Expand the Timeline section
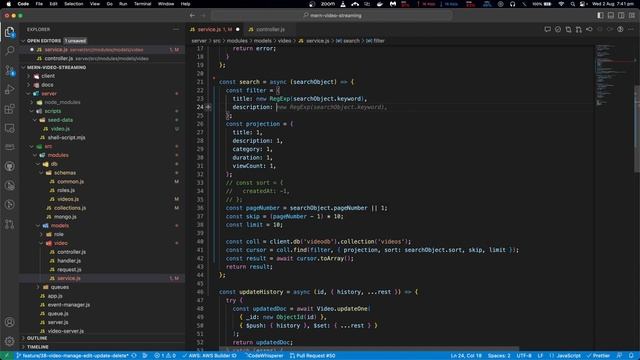The width and height of the screenshot is (640, 360). click(x=38, y=347)
